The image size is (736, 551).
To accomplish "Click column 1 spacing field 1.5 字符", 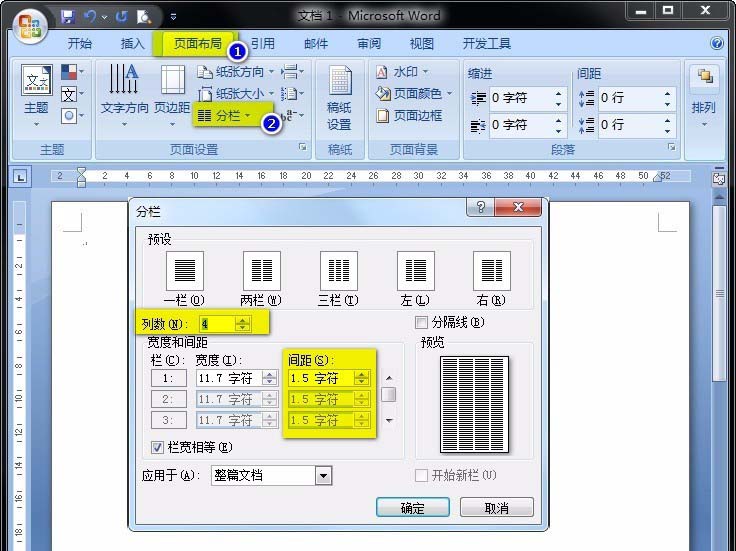I will (x=322, y=378).
